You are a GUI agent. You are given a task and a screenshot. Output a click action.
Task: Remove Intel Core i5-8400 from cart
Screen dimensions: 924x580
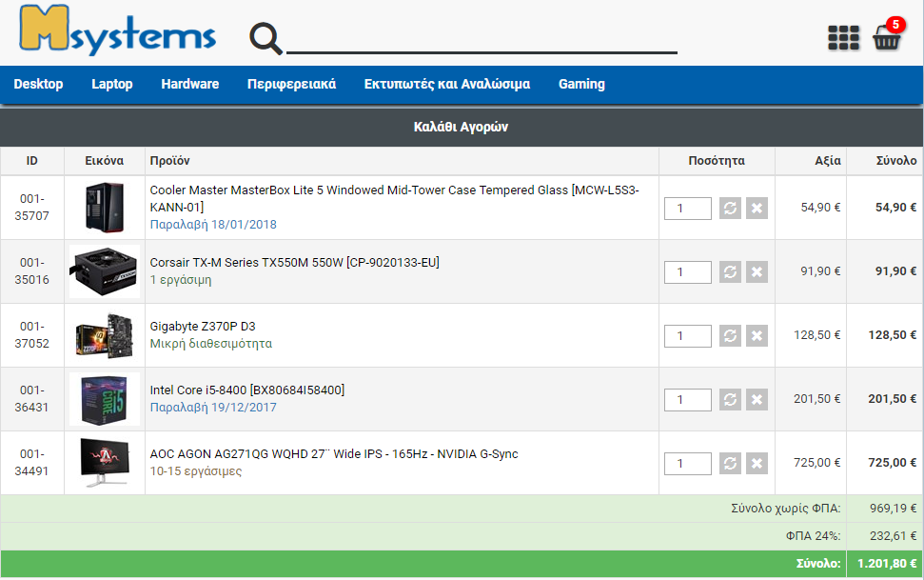click(x=757, y=399)
